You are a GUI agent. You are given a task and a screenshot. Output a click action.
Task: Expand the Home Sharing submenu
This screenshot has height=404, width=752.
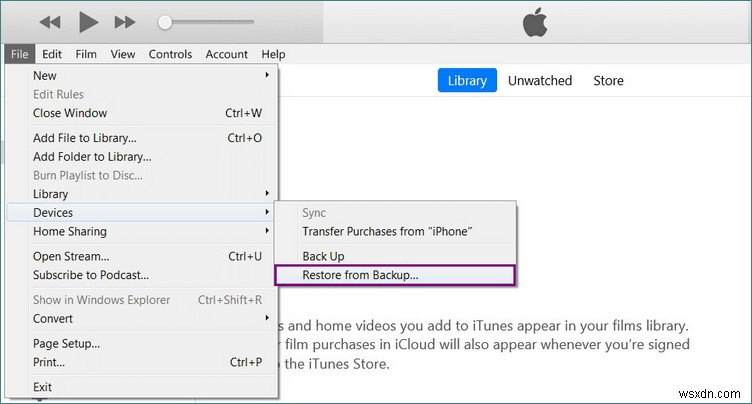coord(141,232)
